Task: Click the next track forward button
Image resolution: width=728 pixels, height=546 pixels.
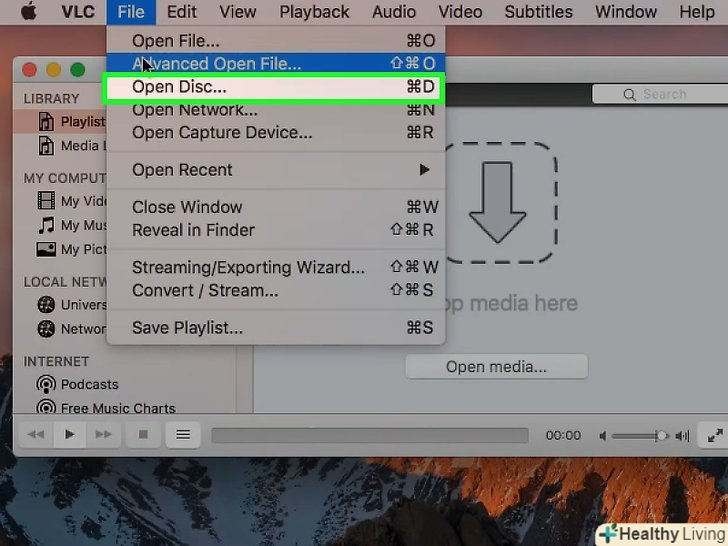Action: (103, 435)
